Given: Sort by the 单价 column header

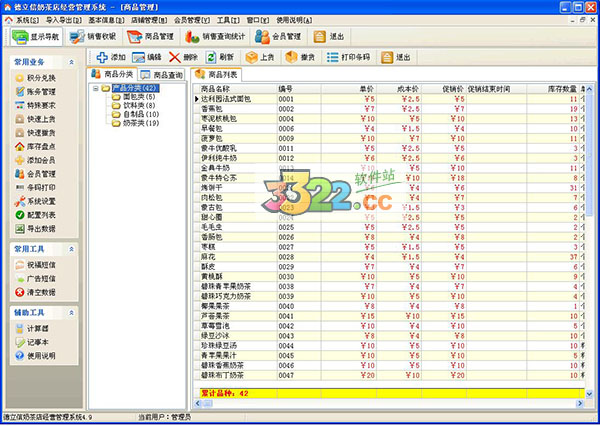Looking at the screenshot, I should click(349, 89).
